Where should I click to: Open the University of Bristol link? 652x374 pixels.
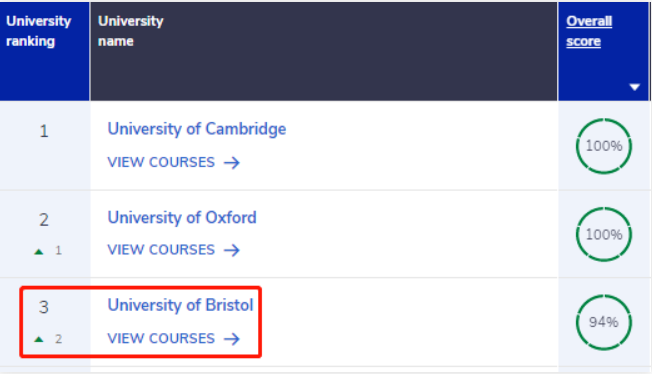pyautogui.click(x=180, y=305)
